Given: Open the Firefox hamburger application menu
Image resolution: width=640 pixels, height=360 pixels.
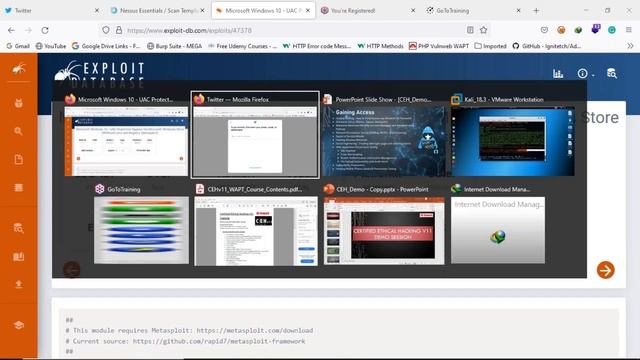Looking at the screenshot, I should point(629,30).
